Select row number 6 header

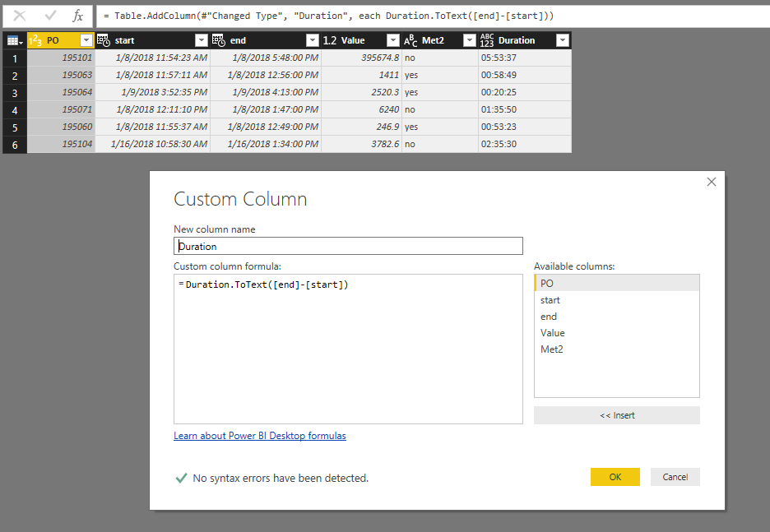15,144
